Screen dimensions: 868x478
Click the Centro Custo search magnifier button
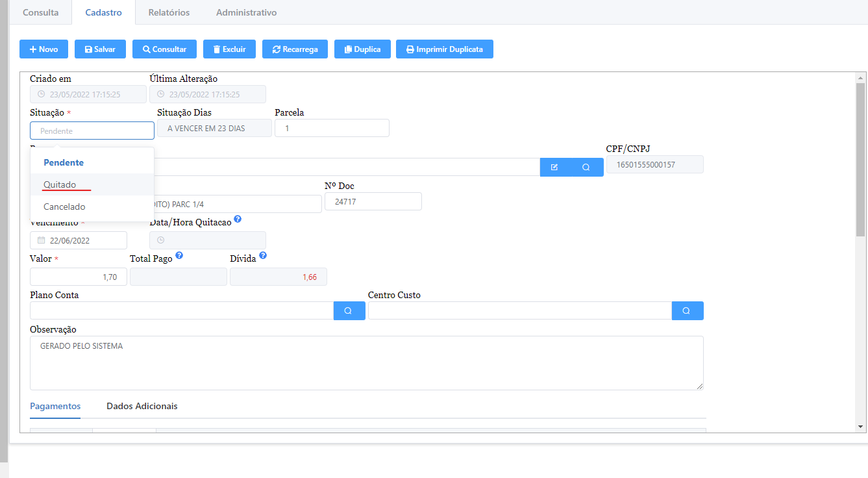pos(687,311)
